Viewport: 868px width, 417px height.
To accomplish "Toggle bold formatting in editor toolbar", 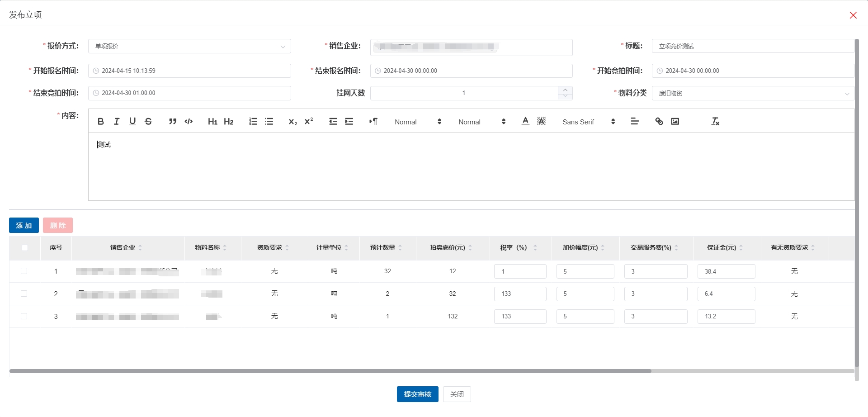I will click(101, 122).
